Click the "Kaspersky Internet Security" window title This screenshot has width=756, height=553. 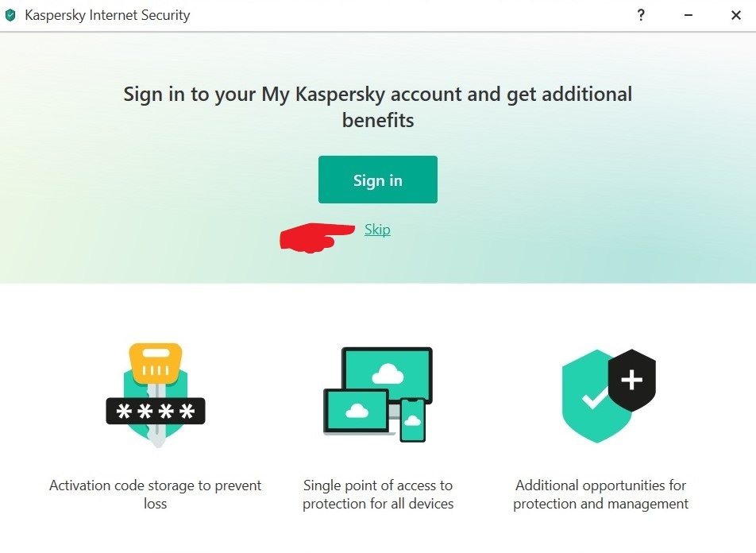coord(107,15)
